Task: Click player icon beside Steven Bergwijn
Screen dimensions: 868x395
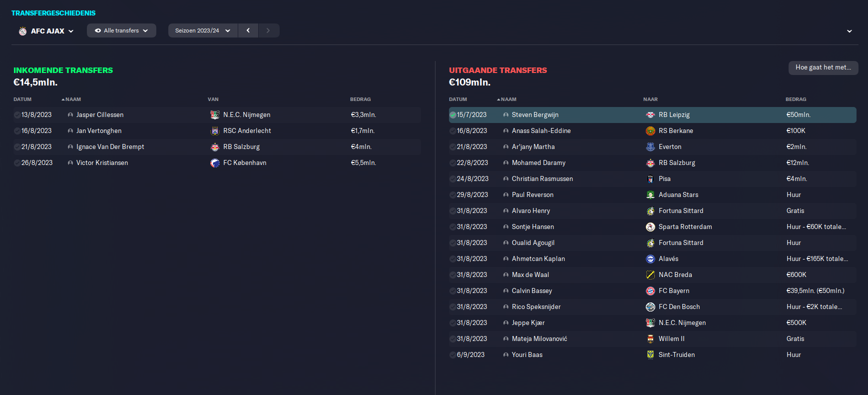Action: point(506,115)
